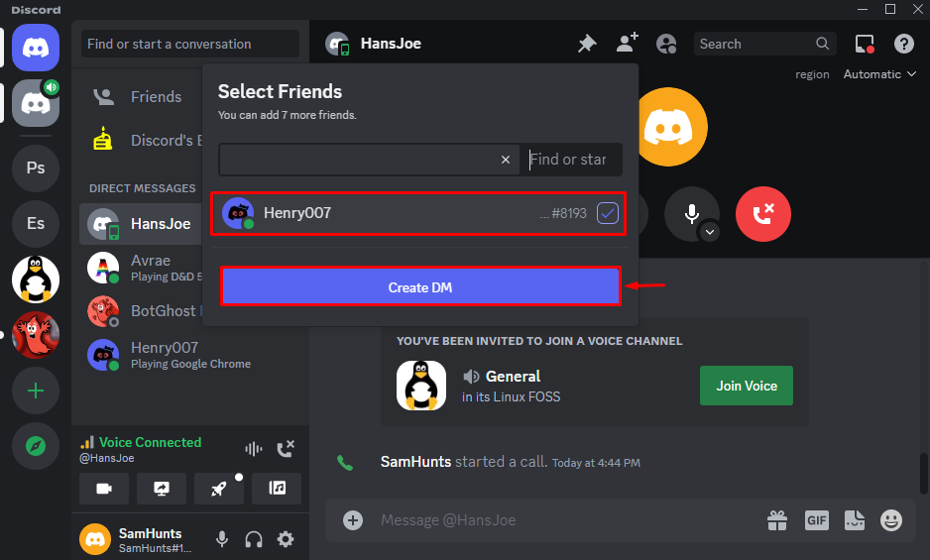Open pinned messages pin icon
Viewport: 930px width, 560px height.
coord(587,44)
